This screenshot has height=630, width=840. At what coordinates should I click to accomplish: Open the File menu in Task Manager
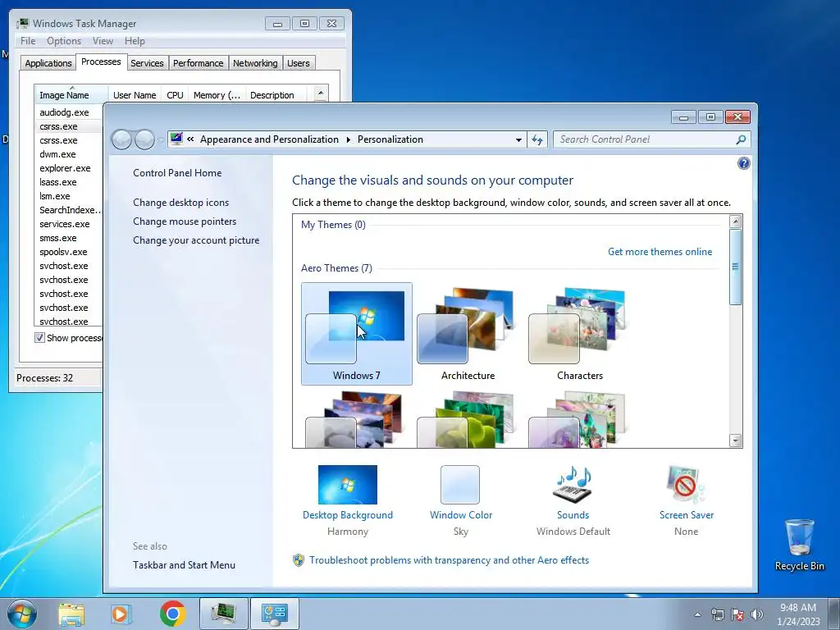coord(28,41)
